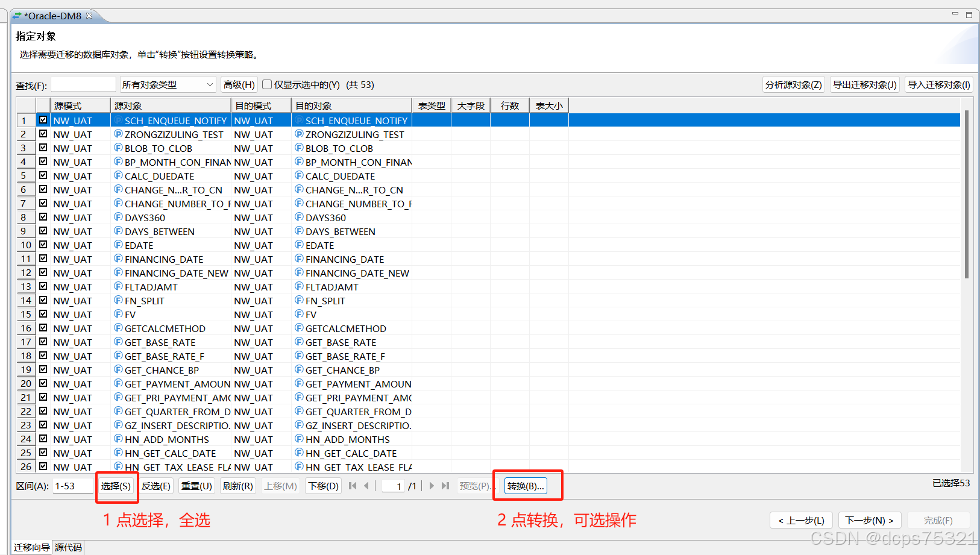
Task: Click the function icon beside GETCALCMETHOD
Action: (x=118, y=328)
